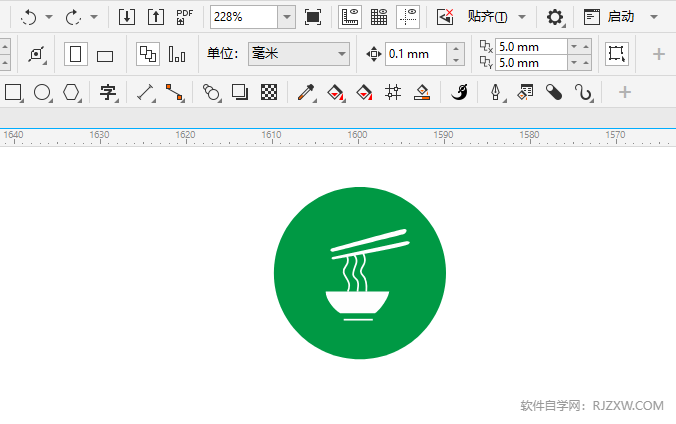Select the Ellipse tool

42,93
